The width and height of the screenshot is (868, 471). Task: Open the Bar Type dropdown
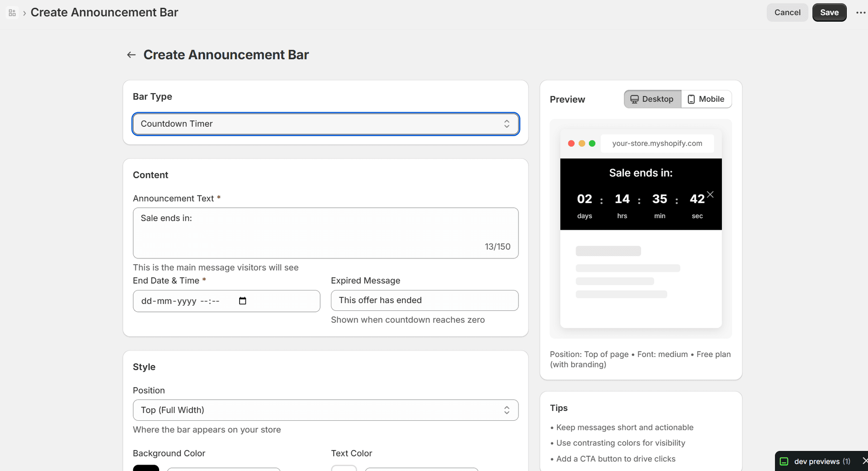tap(325, 124)
